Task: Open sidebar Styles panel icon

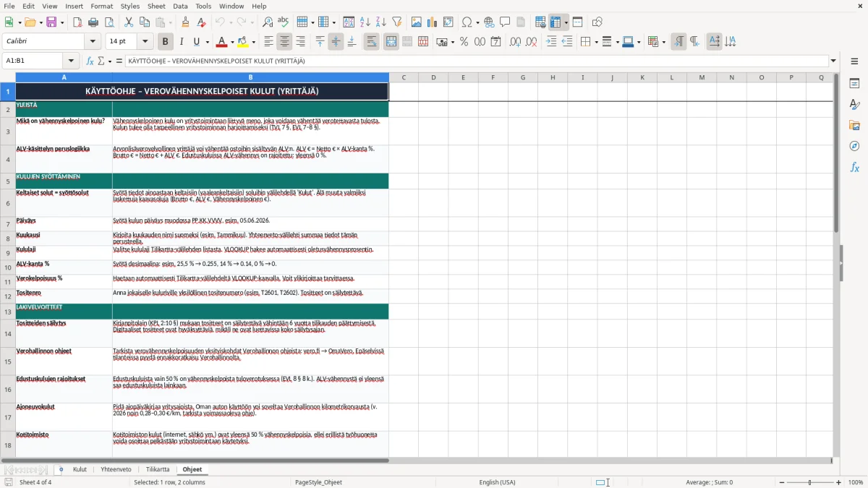Action: (x=854, y=104)
